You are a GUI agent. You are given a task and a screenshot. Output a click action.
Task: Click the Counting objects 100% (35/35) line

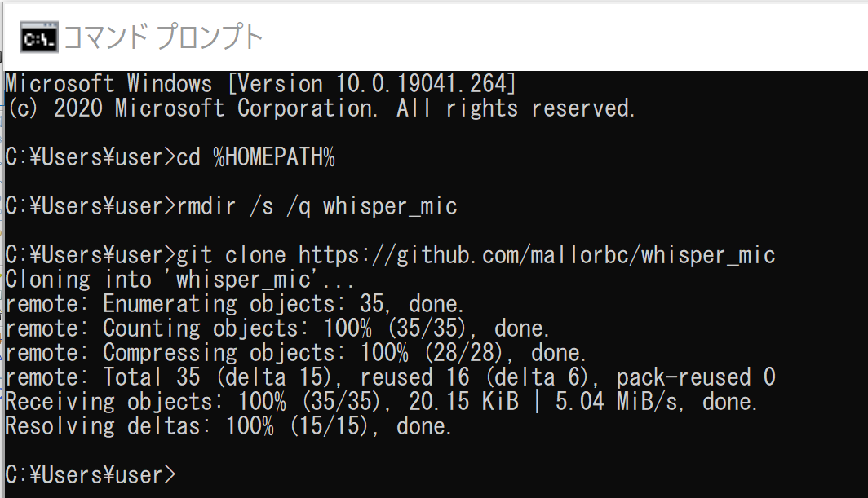click(277, 328)
